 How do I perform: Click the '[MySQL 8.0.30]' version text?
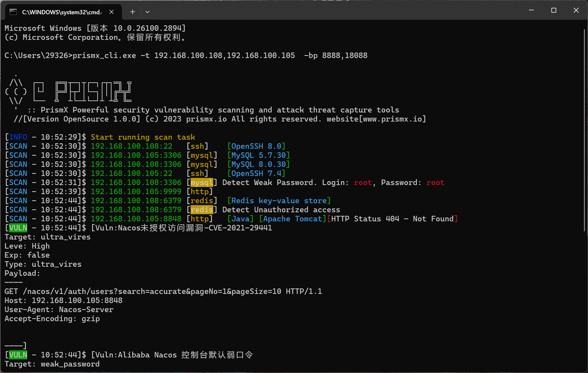[259, 165]
